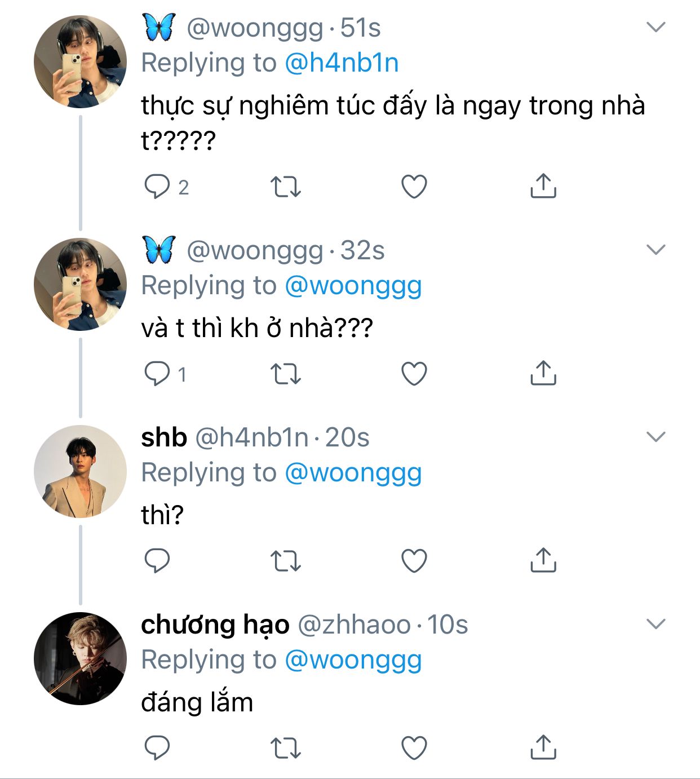Open the more-options chevron on the 51s tweet
Image resolution: width=700 pixels, height=779 pixels.
pyautogui.click(x=656, y=27)
